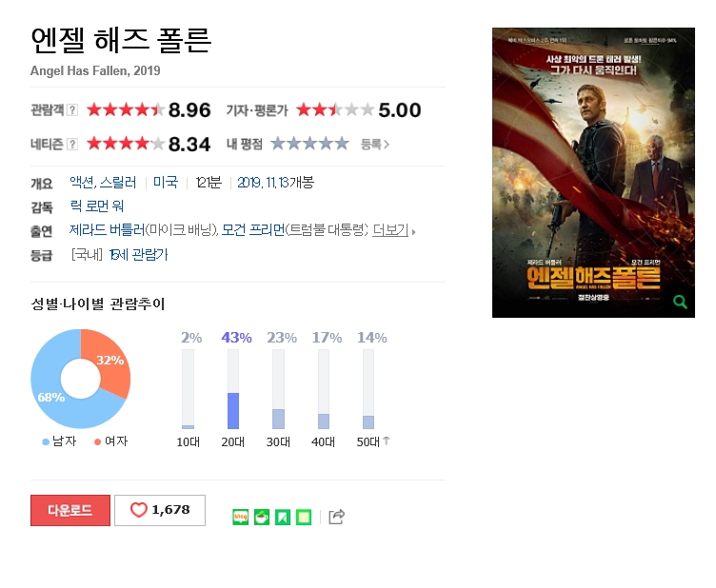The height and width of the screenshot is (588, 716).
Task: Click the Naver memo share icon
Action: click(x=304, y=517)
